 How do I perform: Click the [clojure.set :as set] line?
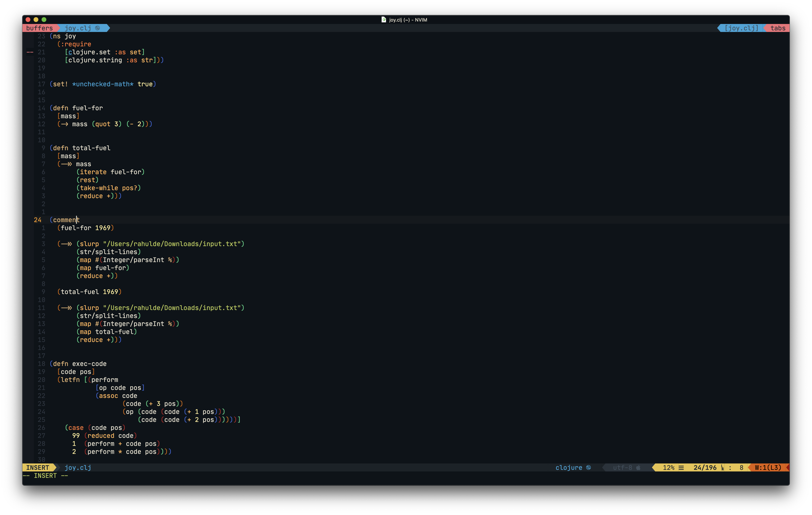pos(105,52)
